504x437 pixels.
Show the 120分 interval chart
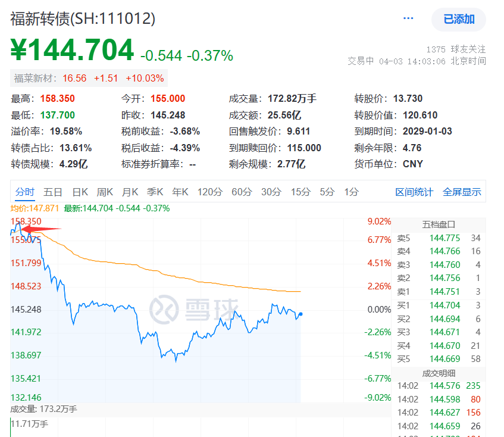[210, 192]
